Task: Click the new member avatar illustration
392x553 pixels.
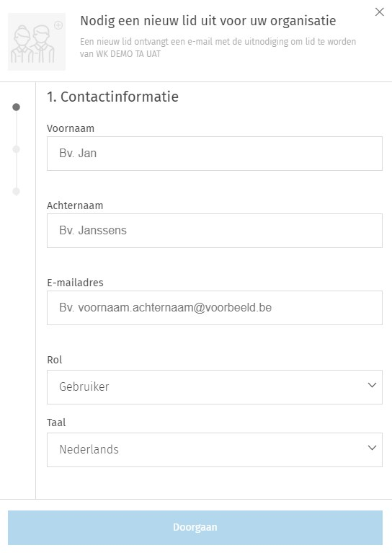Action: (x=37, y=42)
